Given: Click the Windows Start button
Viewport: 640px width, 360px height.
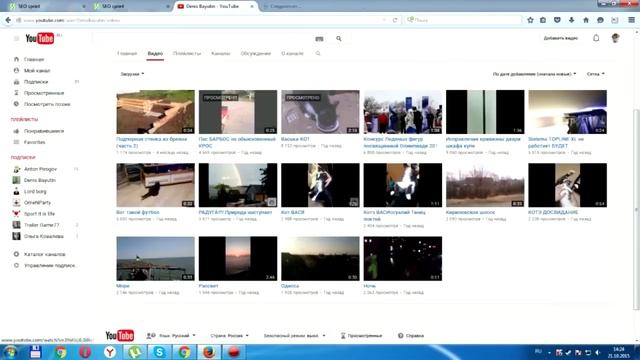Looking at the screenshot, I should pos(10,352).
